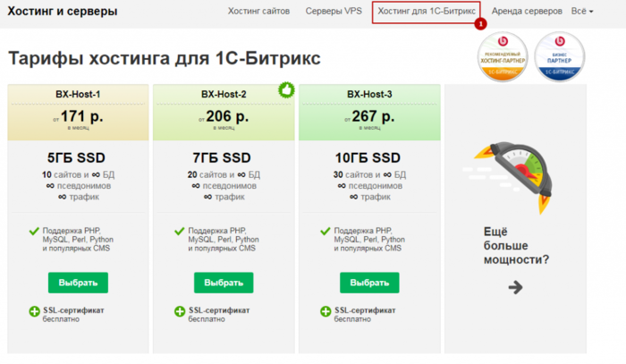626x364 pixels.
Task: Click SSL plus icon under BX-Host-2
Action: [x=180, y=311]
